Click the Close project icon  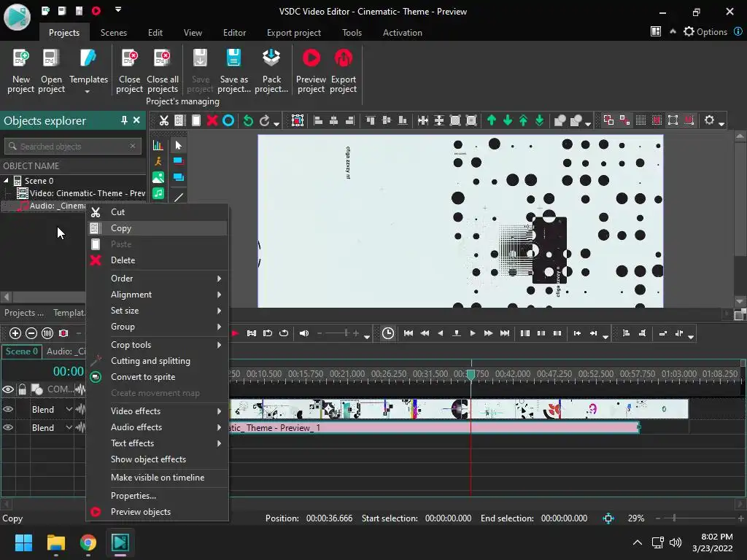pos(129,58)
